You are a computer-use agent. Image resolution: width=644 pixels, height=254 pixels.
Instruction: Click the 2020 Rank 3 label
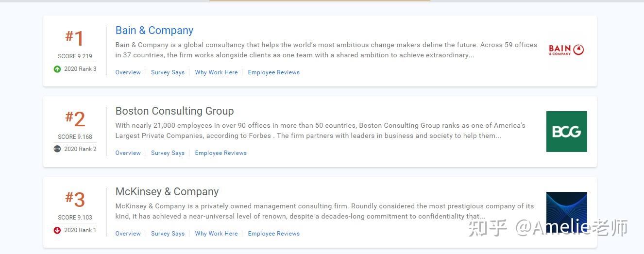pyautogui.click(x=80, y=69)
